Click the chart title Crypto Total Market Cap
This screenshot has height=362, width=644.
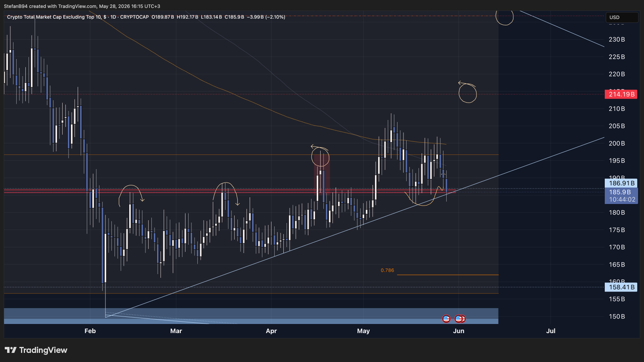pos(56,17)
